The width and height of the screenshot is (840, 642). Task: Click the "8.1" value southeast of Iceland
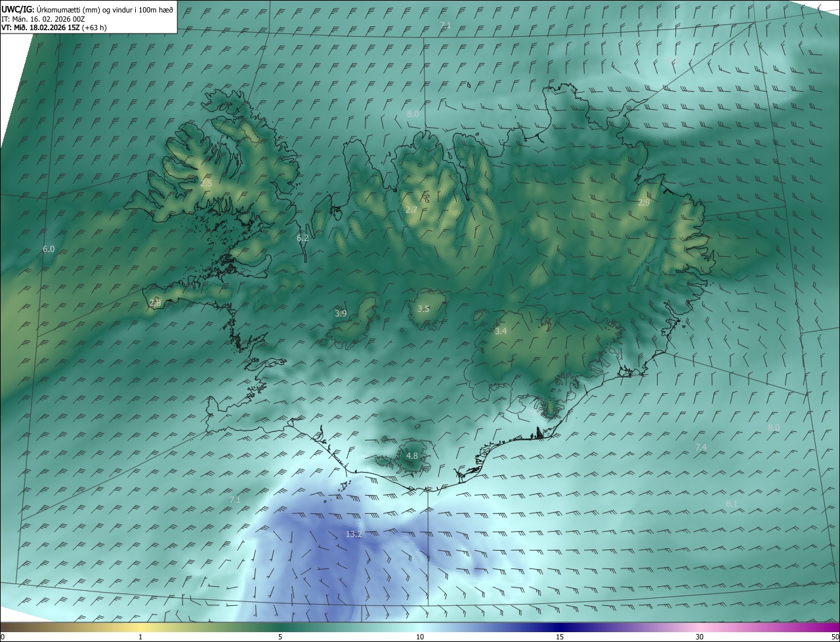(x=732, y=503)
